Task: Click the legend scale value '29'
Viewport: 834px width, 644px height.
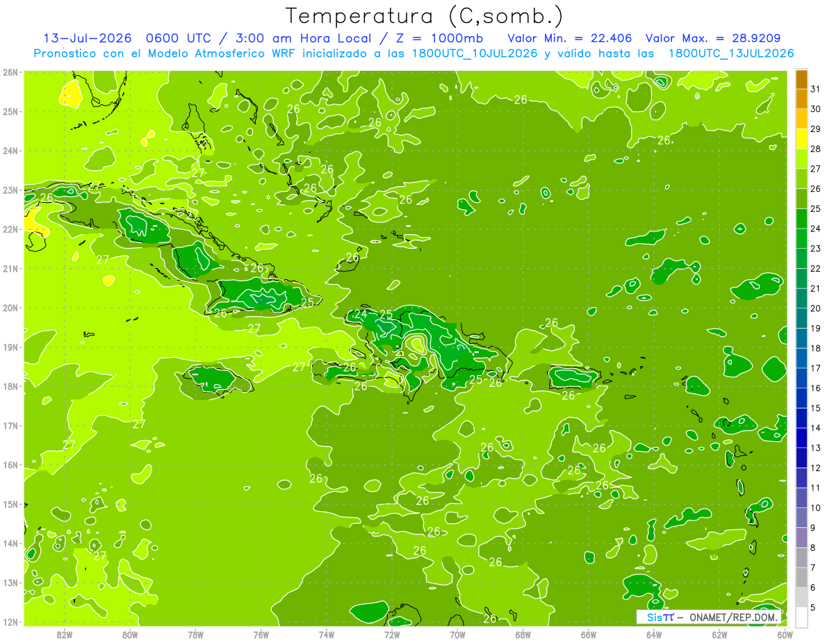Action: tap(816, 129)
